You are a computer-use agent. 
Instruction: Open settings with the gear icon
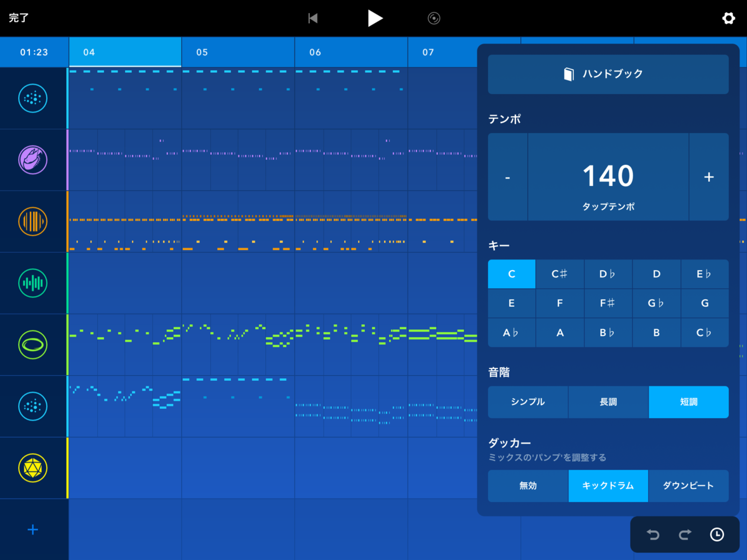pyautogui.click(x=728, y=18)
